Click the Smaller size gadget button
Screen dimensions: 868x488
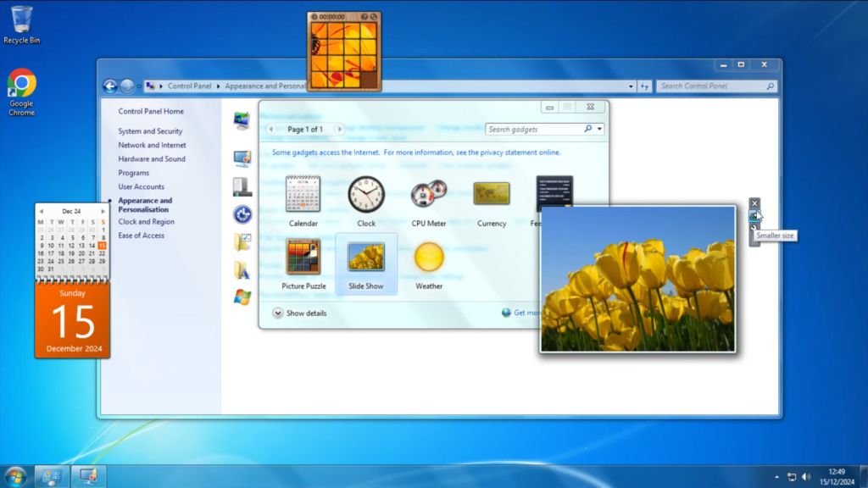coord(754,216)
